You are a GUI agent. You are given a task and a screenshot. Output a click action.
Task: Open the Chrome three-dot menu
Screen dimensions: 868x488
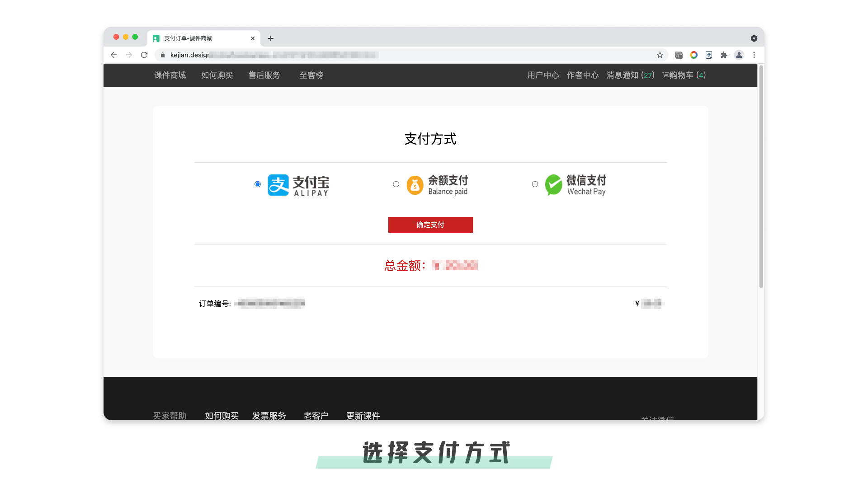click(x=754, y=55)
